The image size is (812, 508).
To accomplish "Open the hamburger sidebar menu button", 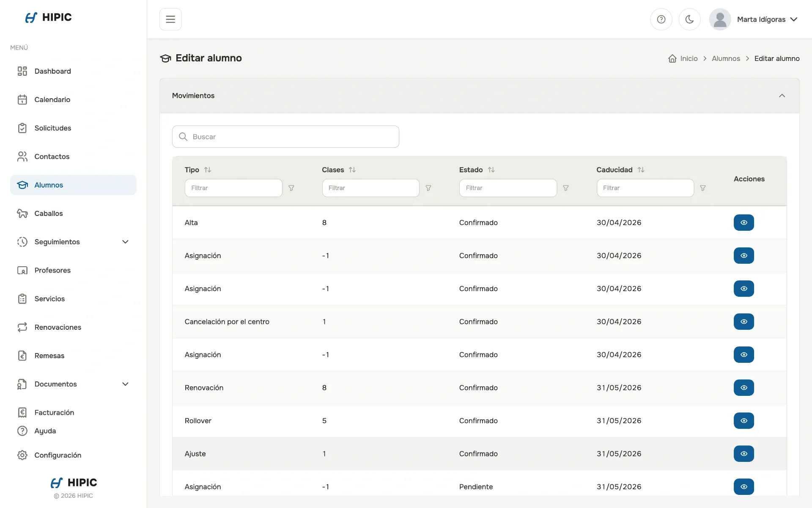I will click(x=170, y=19).
